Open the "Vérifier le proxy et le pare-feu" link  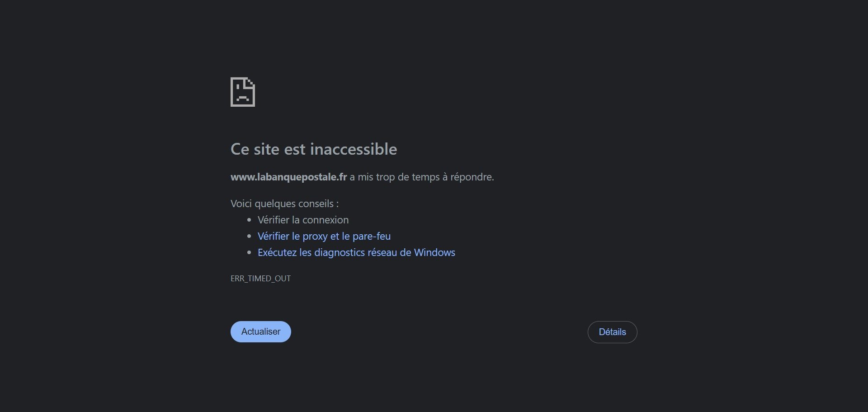(324, 236)
